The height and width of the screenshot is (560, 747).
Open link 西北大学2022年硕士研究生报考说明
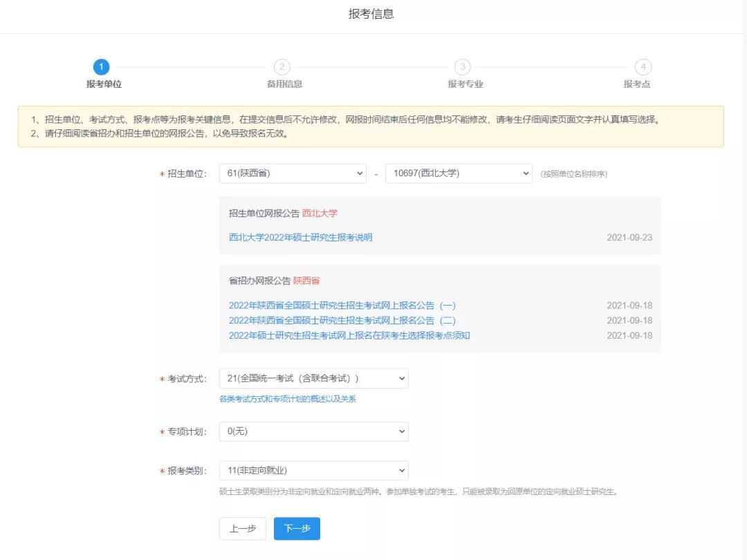click(x=300, y=237)
